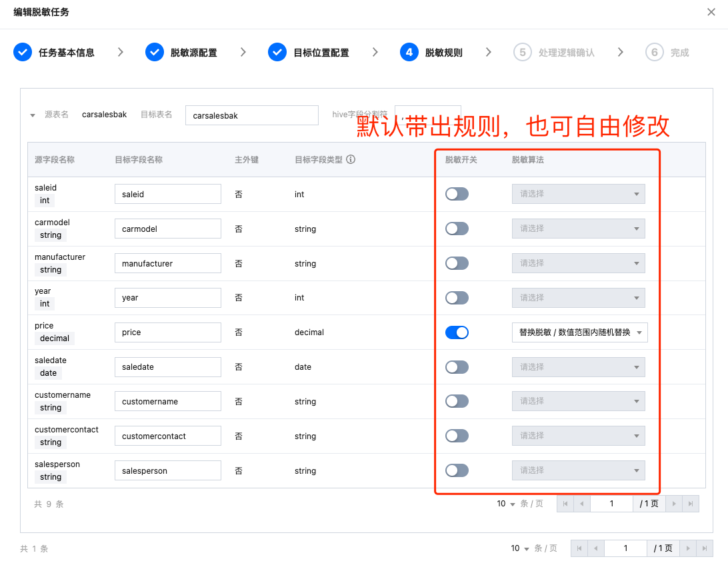Open outer list page size dropdown
This screenshot has height=575, width=728.
pos(521,548)
